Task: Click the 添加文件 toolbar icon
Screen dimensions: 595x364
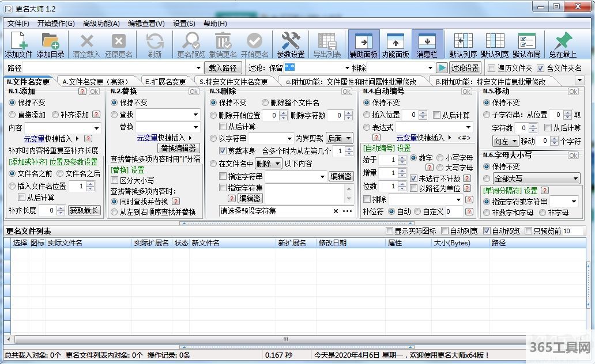Action: [x=18, y=41]
